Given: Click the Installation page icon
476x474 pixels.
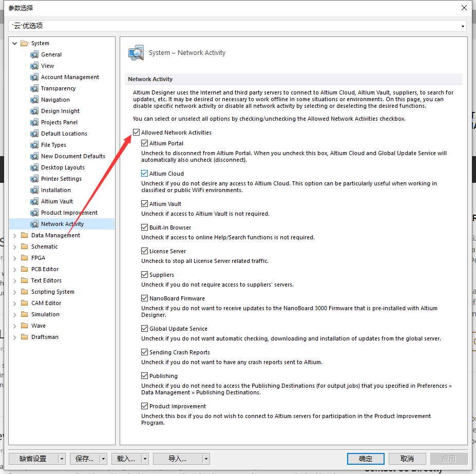Looking at the screenshot, I should click(x=34, y=190).
